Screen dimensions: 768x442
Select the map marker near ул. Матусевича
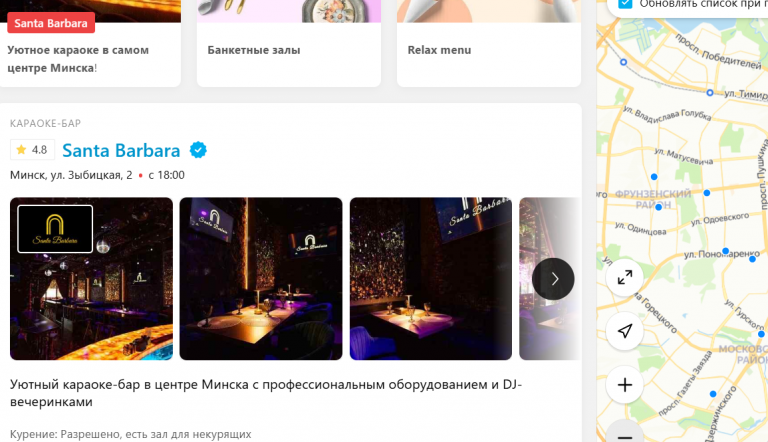pos(654,176)
